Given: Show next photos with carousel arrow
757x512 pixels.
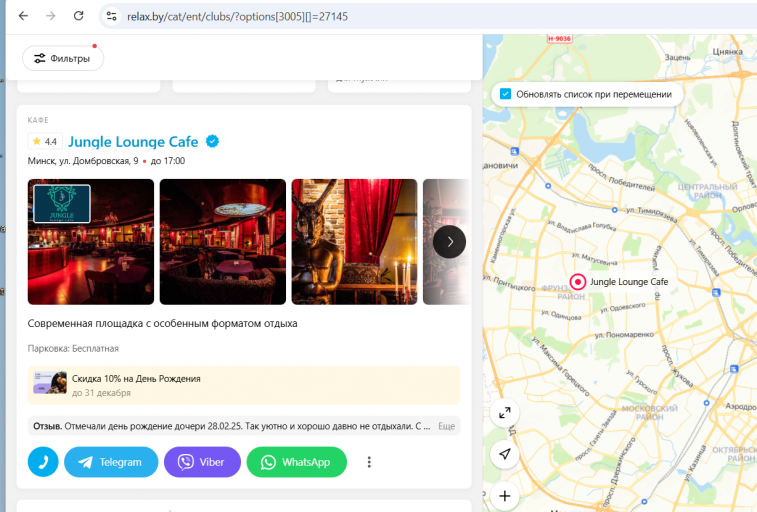Looking at the screenshot, I should [449, 242].
